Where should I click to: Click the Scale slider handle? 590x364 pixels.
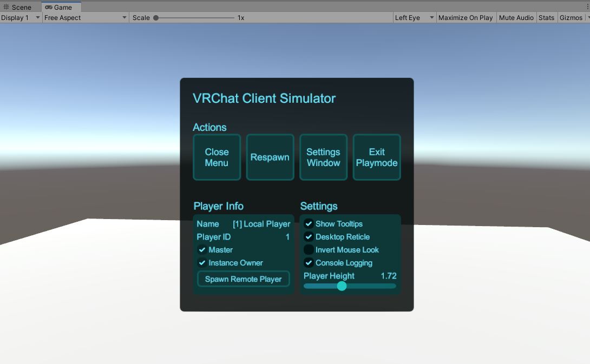coord(156,18)
